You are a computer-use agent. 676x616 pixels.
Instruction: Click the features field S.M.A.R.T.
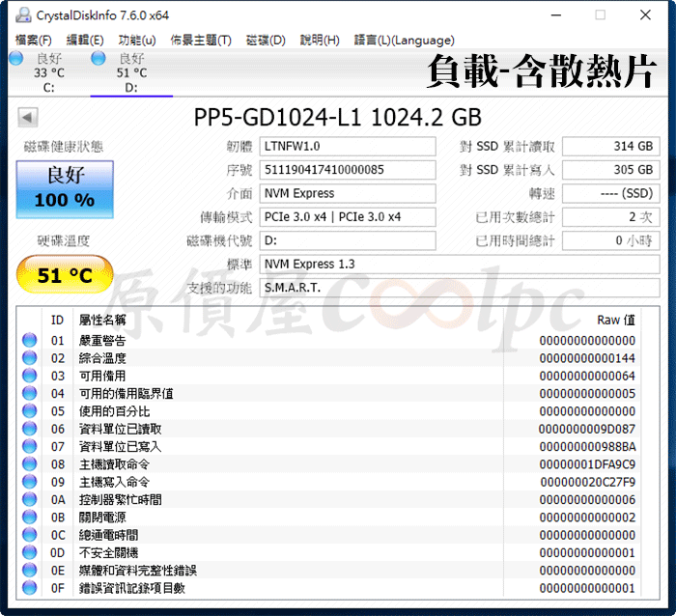pyautogui.click(x=460, y=288)
